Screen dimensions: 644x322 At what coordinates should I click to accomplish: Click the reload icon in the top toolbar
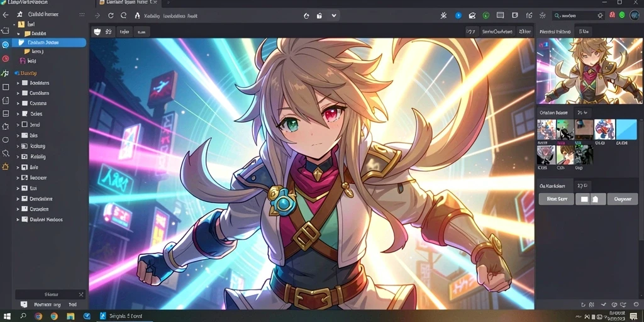111,16
